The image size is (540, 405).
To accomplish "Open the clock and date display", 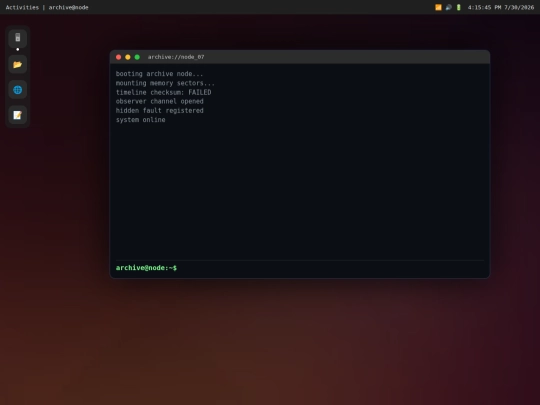I will 501,7.
